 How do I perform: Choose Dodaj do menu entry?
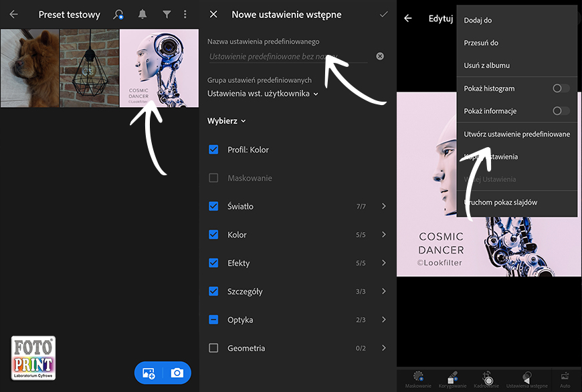tap(516, 21)
